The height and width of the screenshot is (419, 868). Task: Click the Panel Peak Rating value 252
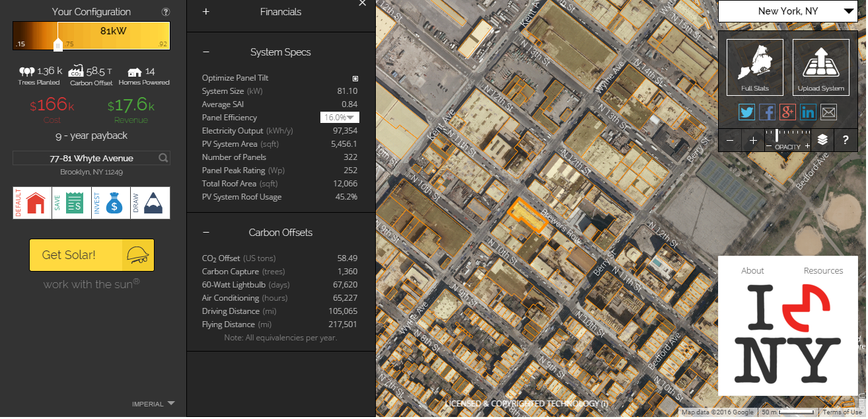coord(351,171)
